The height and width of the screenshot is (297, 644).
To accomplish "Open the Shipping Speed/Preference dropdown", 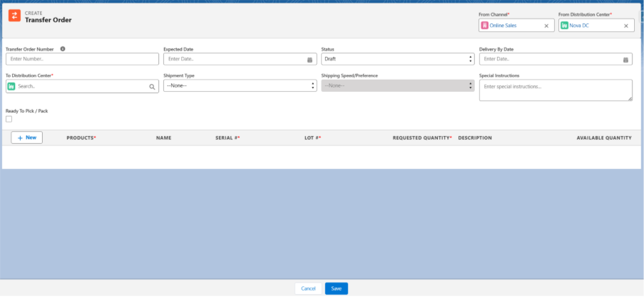I will [397, 85].
